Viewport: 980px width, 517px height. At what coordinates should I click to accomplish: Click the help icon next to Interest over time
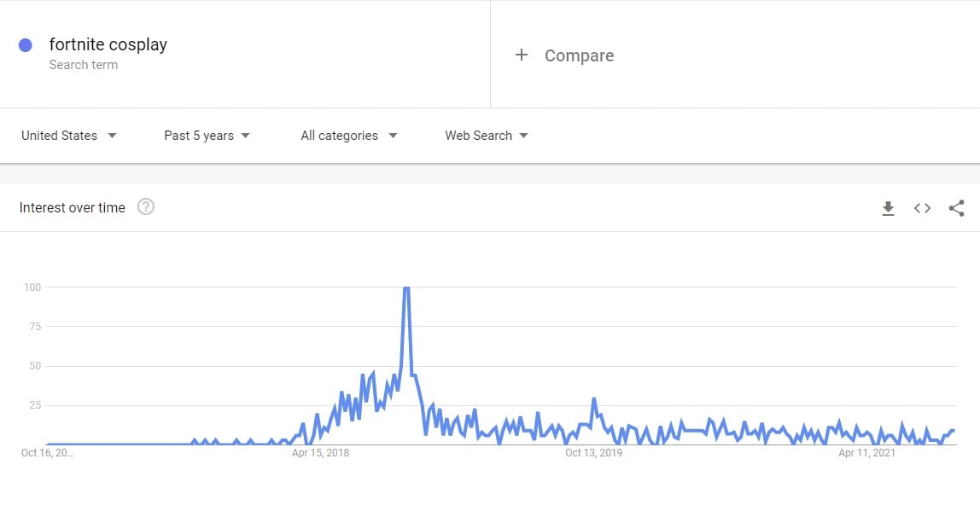coord(146,206)
